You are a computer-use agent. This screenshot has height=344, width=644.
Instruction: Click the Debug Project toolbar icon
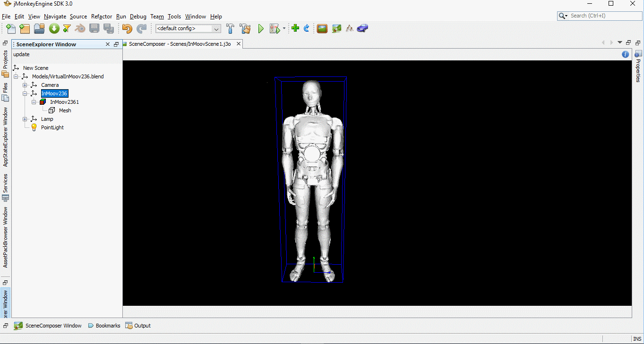(275, 29)
